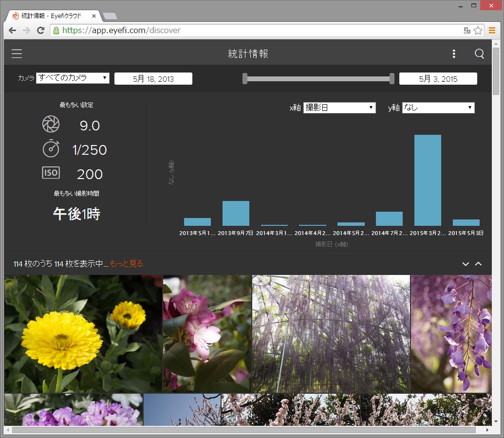Click the down chevron above photos
504x438 pixels.
pos(466,264)
